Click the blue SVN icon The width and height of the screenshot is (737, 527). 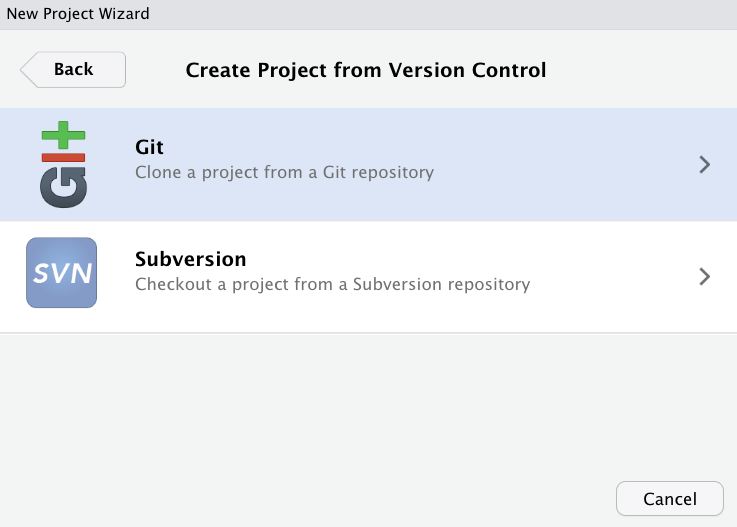pyautogui.click(x=61, y=272)
